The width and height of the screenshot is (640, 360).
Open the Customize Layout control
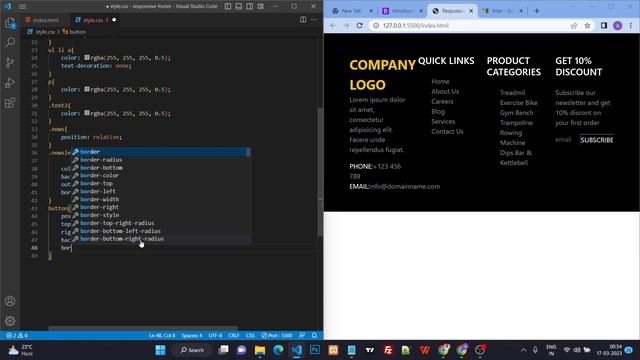pyautogui.click(x=260, y=6)
